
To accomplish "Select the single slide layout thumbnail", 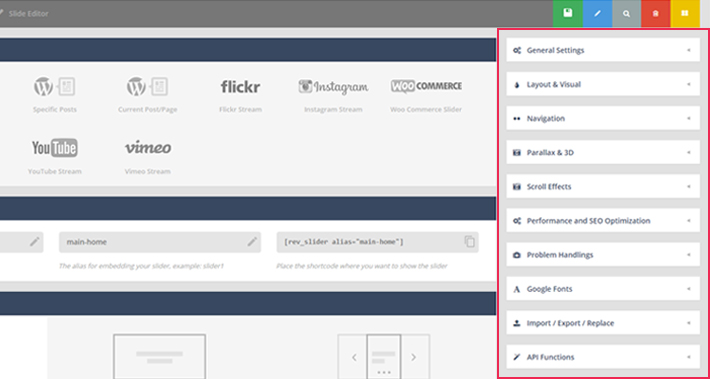I will pyautogui.click(x=159, y=356).
